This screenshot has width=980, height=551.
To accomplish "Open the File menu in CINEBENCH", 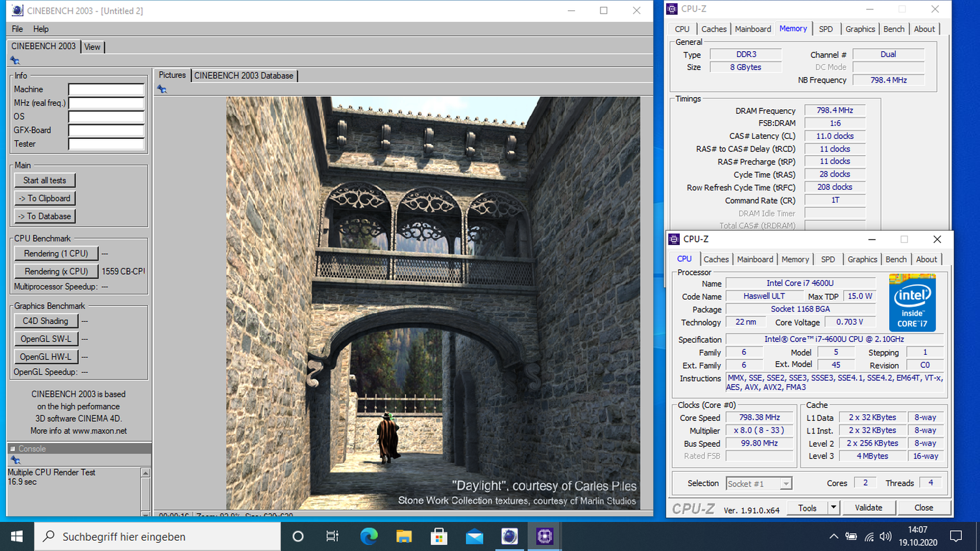I will click(17, 29).
